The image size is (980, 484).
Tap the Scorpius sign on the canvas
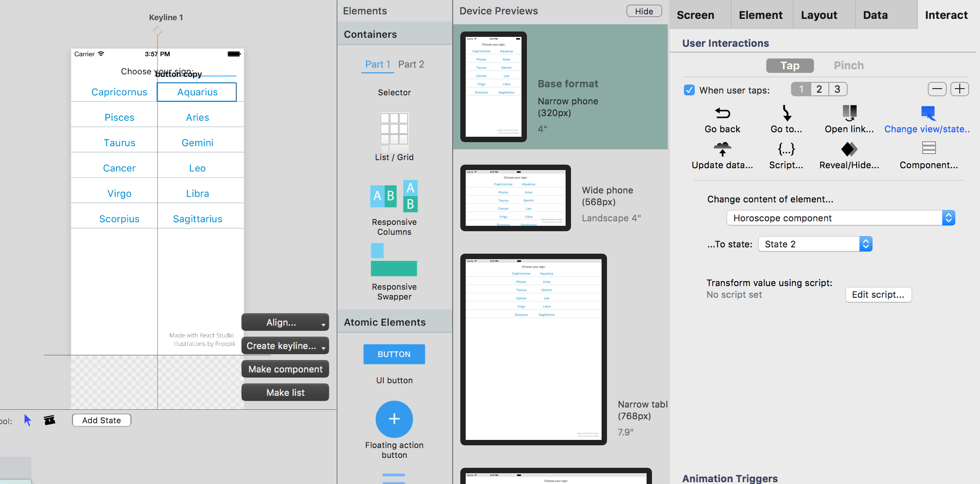pyautogui.click(x=119, y=219)
